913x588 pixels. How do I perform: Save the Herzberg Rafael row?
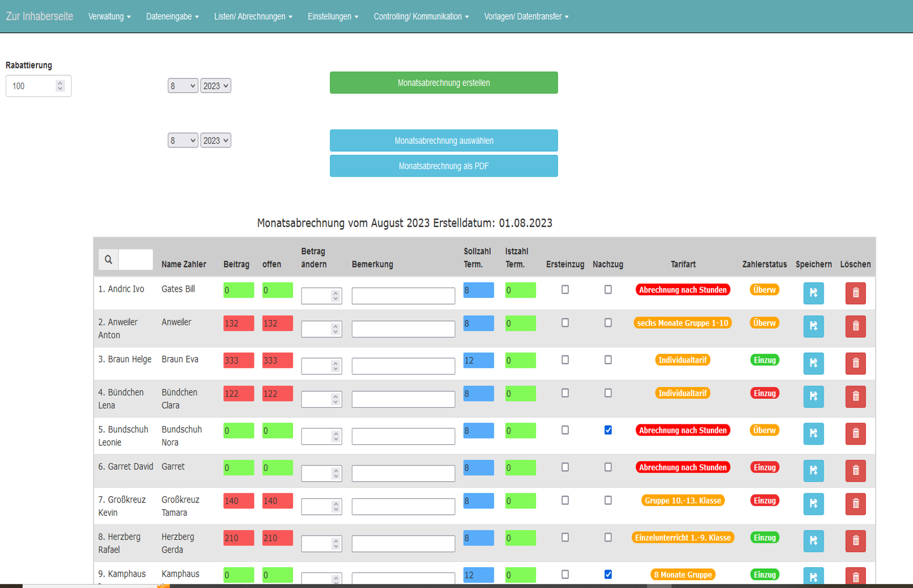click(813, 540)
